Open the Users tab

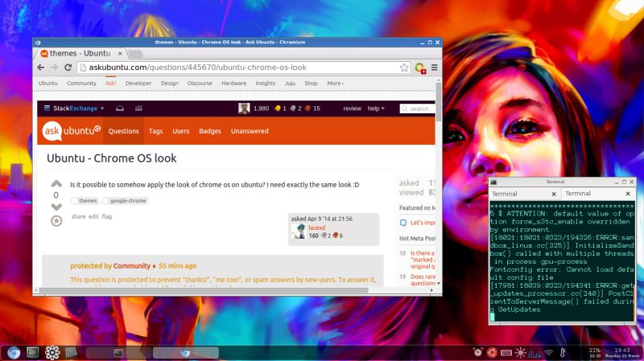(180, 131)
